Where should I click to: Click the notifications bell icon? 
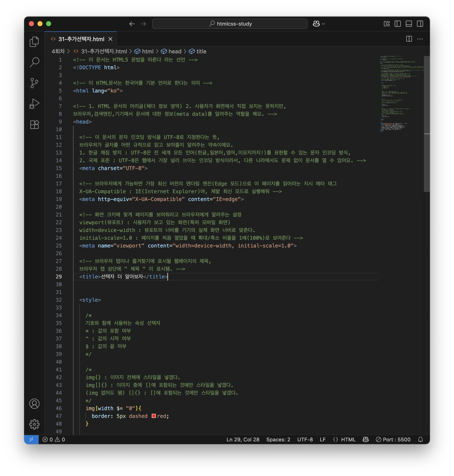pyautogui.click(x=420, y=439)
